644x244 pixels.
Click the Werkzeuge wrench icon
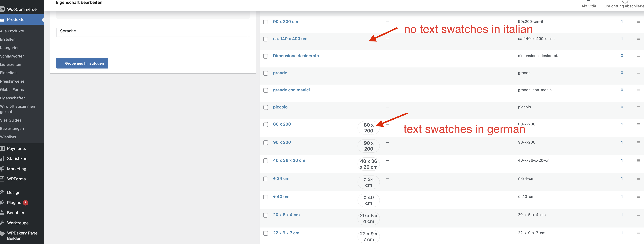tap(2, 223)
